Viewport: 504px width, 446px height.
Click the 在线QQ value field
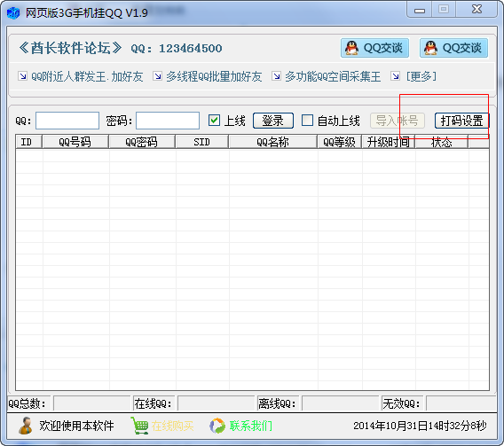tap(216, 403)
